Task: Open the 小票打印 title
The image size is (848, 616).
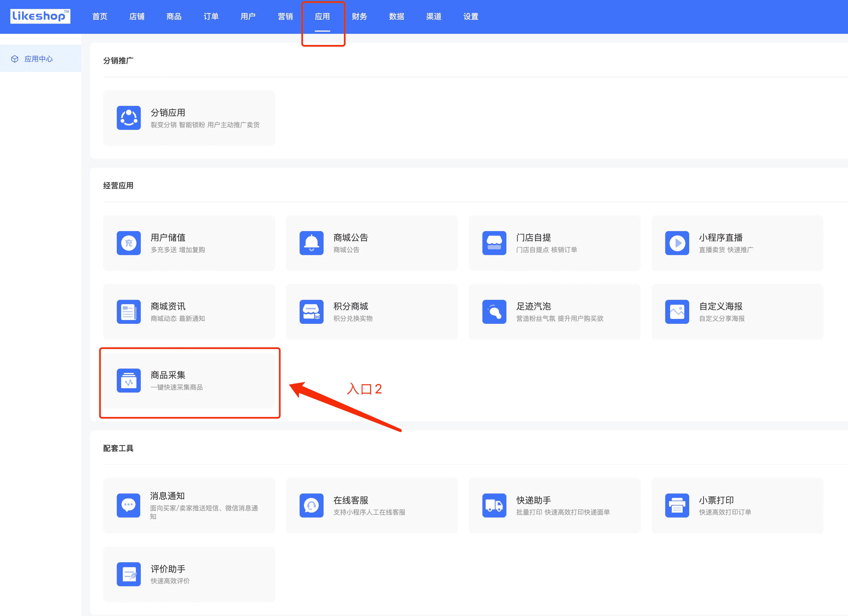Action: pos(716,500)
